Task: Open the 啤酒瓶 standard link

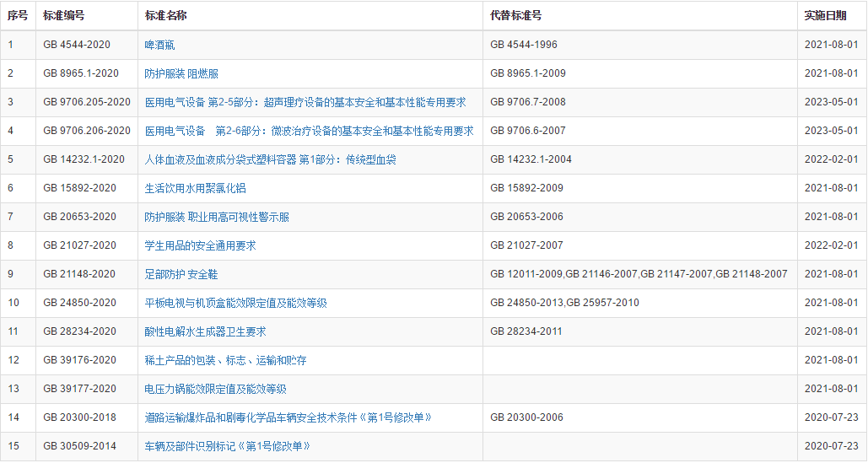Action: tap(159, 45)
